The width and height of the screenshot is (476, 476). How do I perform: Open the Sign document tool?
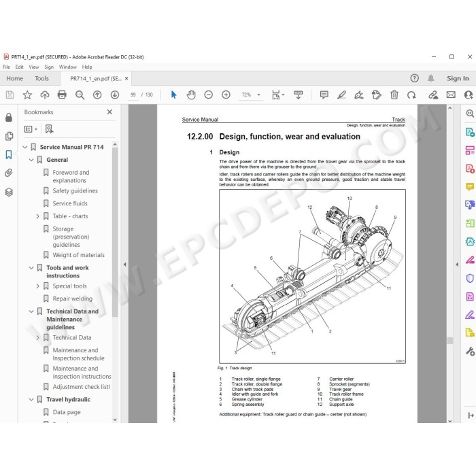click(x=359, y=95)
